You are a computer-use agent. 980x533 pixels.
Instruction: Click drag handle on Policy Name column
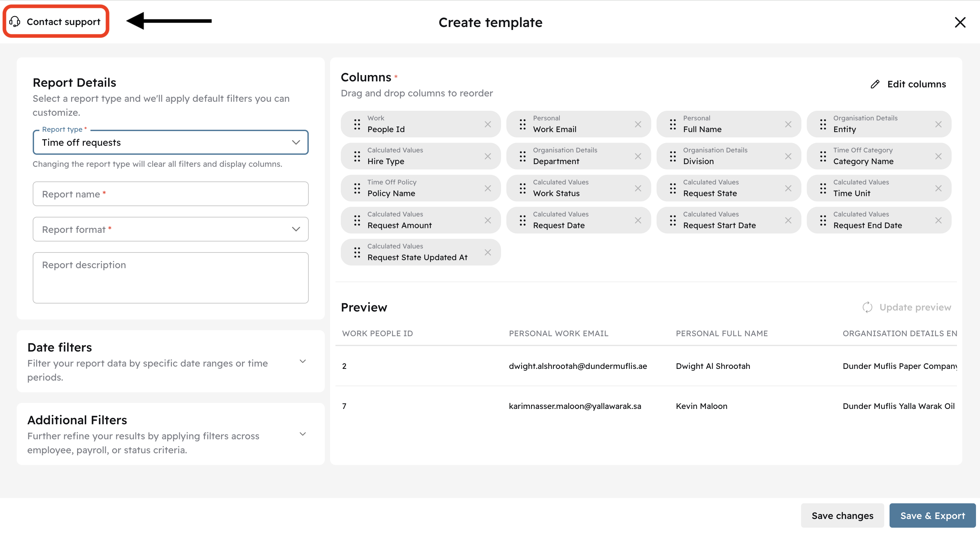pyautogui.click(x=357, y=188)
